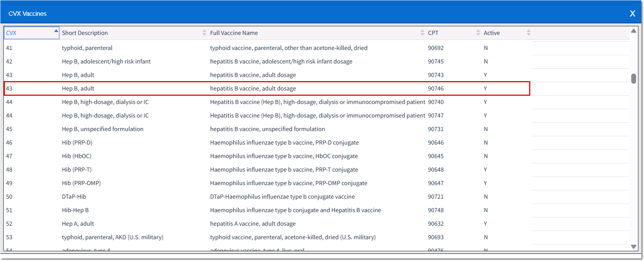Select Hep B high-dosage row, CPT 90740
Viewport: 644px width, 261px height.
click(x=268, y=102)
